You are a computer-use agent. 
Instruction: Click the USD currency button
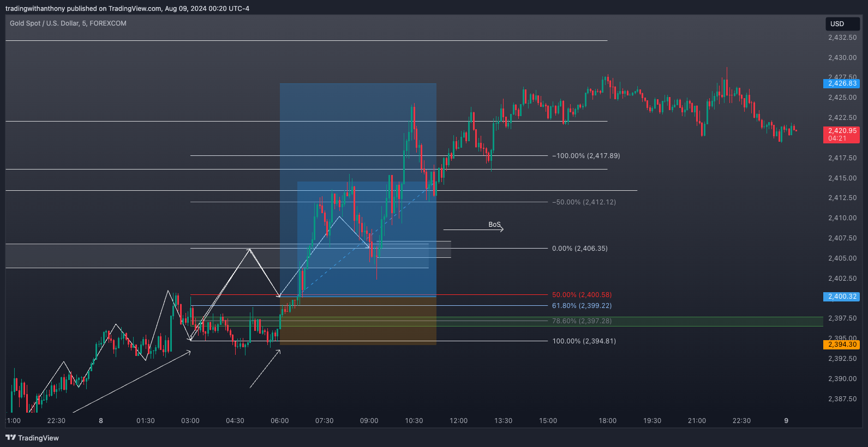click(842, 24)
